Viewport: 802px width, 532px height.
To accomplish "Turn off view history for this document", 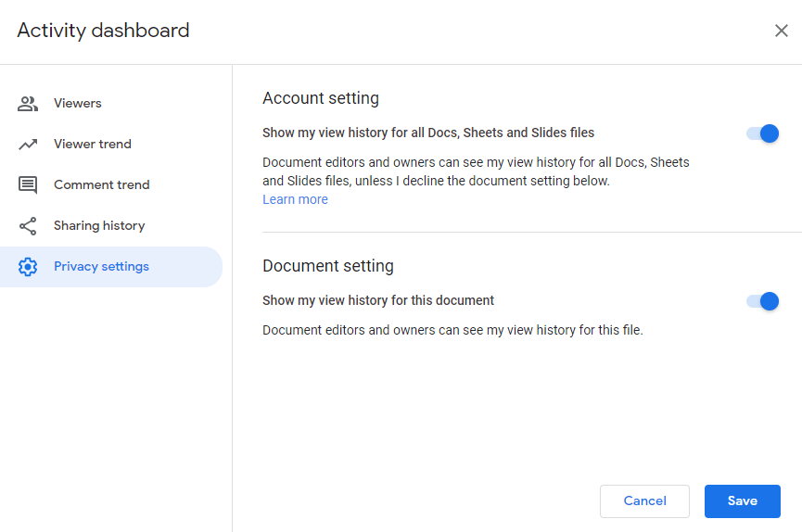I will pyautogui.click(x=763, y=301).
